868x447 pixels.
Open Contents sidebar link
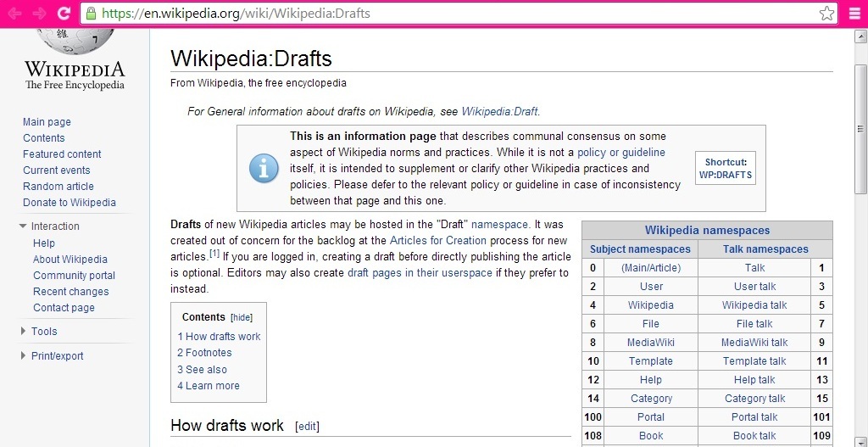tap(44, 138)
